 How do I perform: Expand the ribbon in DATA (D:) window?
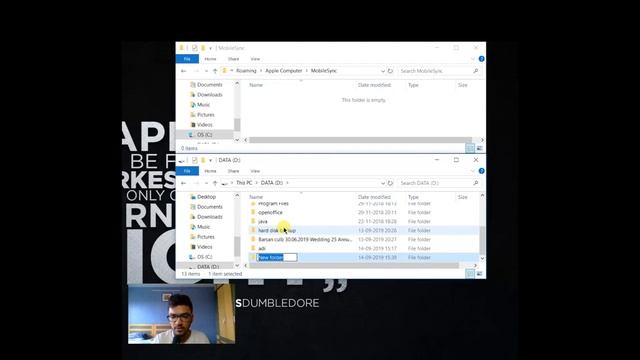click(x=473, y=171)
